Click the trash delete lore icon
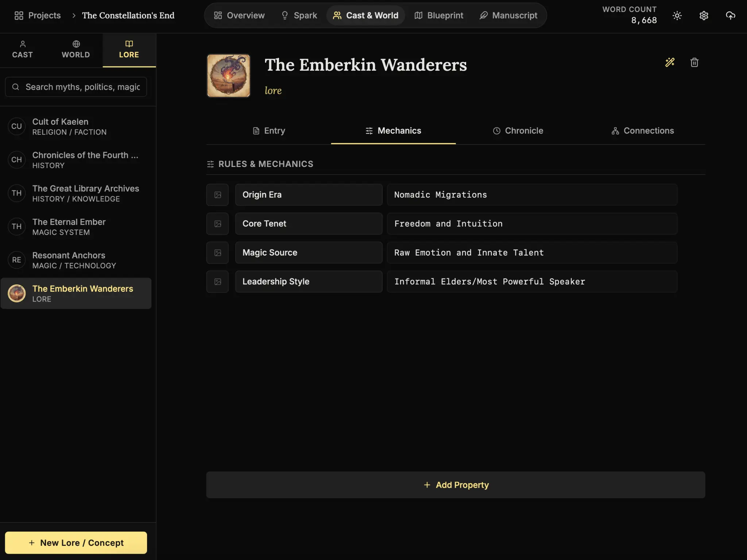Image resolution: width=747 pixels, height=560 pixels. [x=694, y=62]
